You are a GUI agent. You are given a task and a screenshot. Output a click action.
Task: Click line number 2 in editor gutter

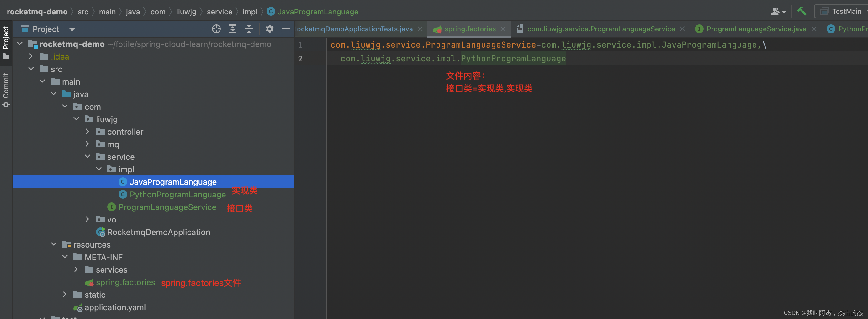[x=300, y=59]
